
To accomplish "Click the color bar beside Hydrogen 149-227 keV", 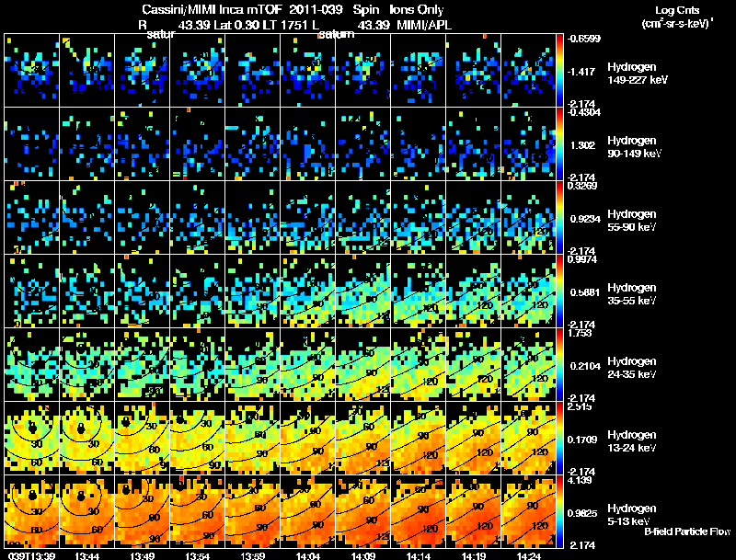I will pyautogui.click(x=559, y=71).
